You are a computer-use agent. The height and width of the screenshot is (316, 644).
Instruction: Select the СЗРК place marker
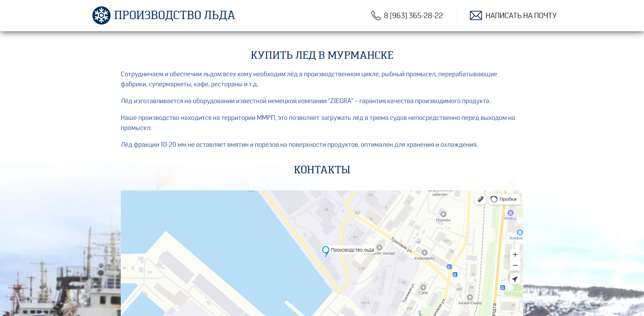click(x=423, y=287)
